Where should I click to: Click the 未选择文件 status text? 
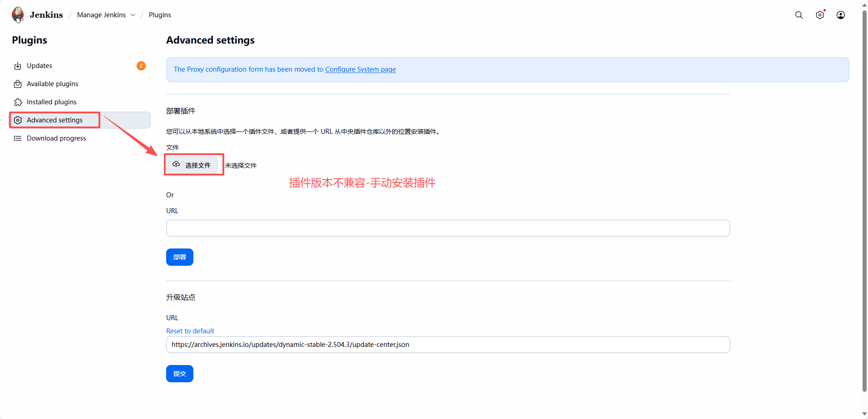[241, 166]
